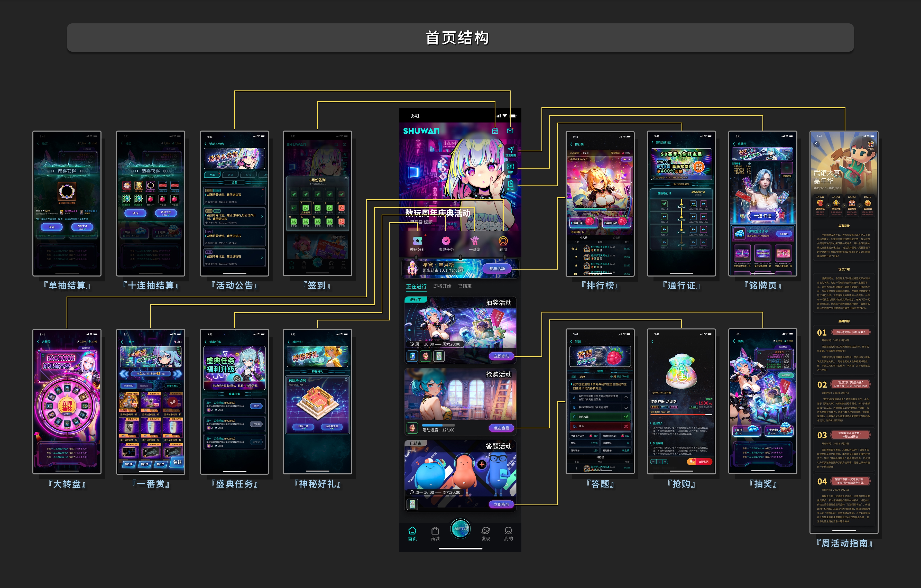Image resolution: width=921 pixels, height=588 pixels.
Task: Go back from the 答题 quiz screen
Action: click(x=572, y=342)
